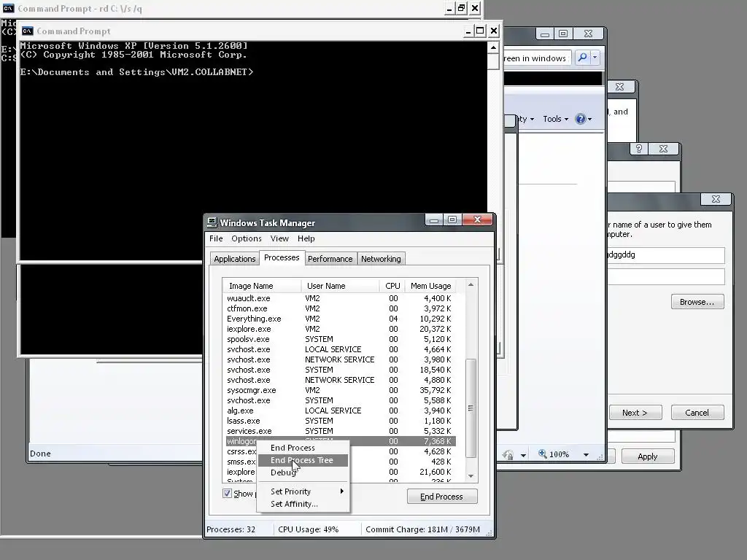The height and width of the screenshot is (560, 747).
Task: Open the File menu in Task Manager
Action: [x=216, y=238]
